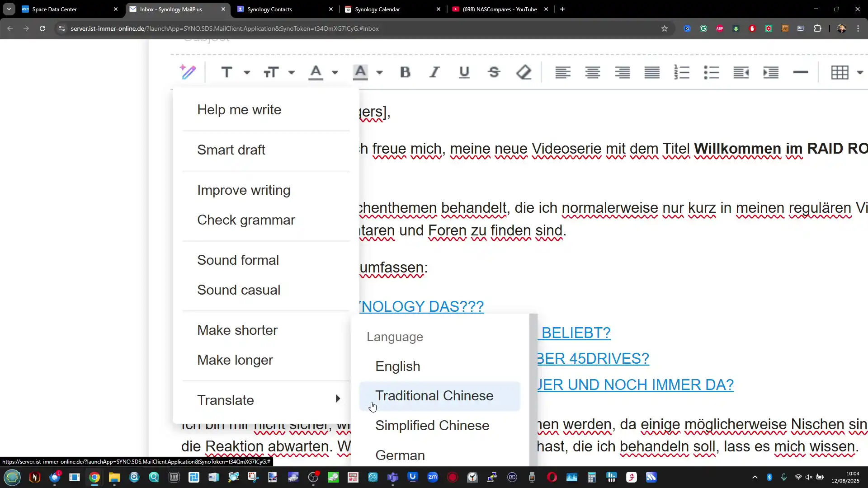Screen dimensions: 868x488
Task: Align text center
Action: point(593,72)
